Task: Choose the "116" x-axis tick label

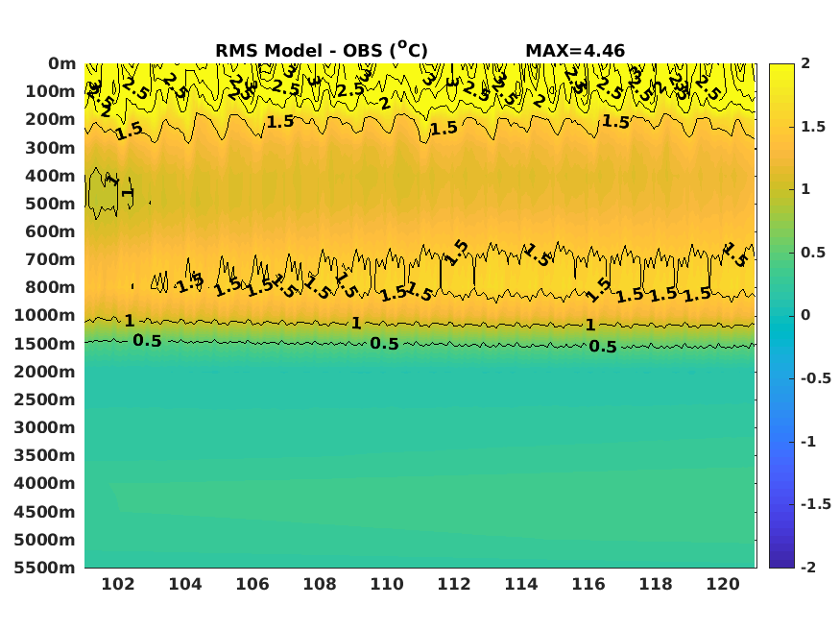Action: 588,584
